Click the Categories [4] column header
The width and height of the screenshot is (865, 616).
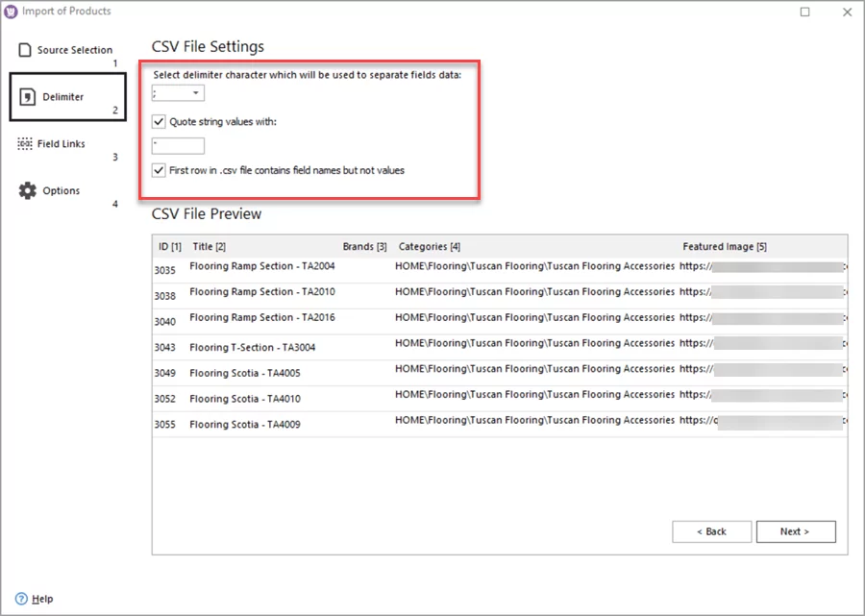pyautogui.click(x=429, y=246)
